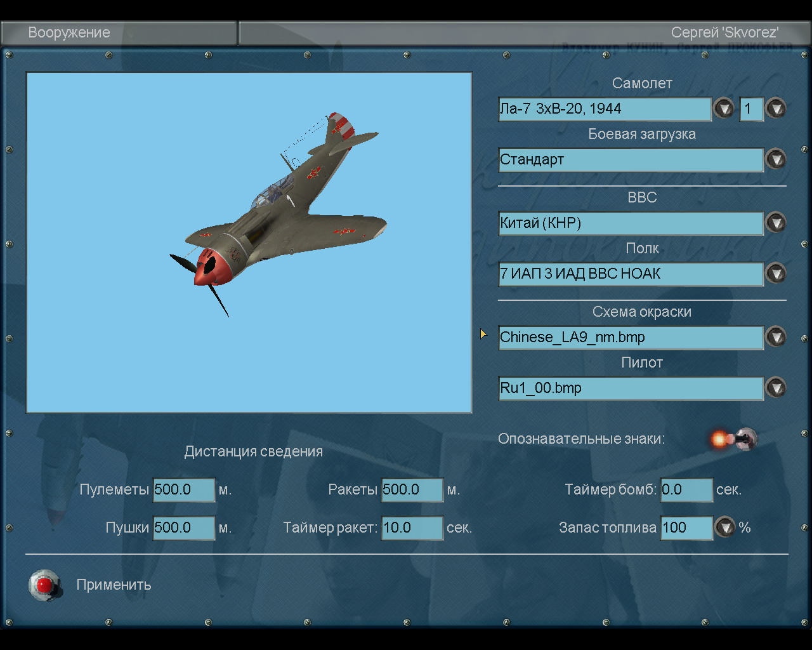
Task: Click the Chinese_LA9_nm.bmp skin field
Action: point(631,337)
